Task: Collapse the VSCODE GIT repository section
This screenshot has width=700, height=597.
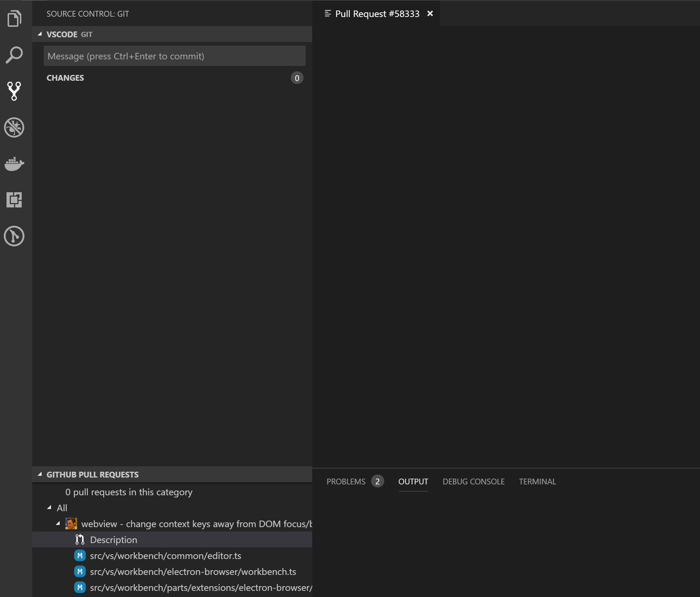Action: pyautogui.click(x=40, y=34)
